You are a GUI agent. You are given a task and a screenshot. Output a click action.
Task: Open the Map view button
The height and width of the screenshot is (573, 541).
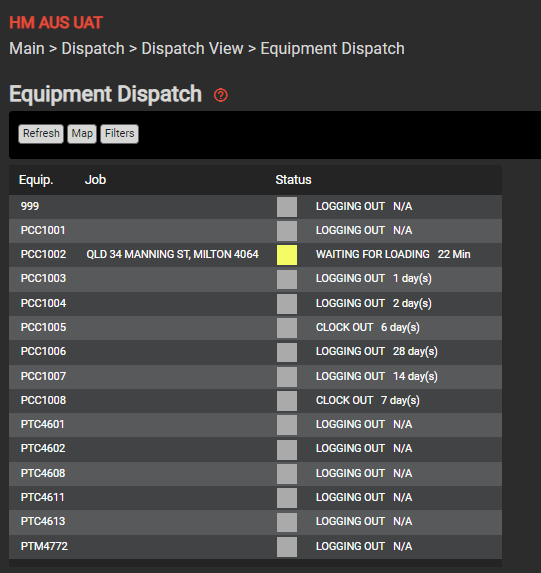pyautogui.click(x=82, y=134)
